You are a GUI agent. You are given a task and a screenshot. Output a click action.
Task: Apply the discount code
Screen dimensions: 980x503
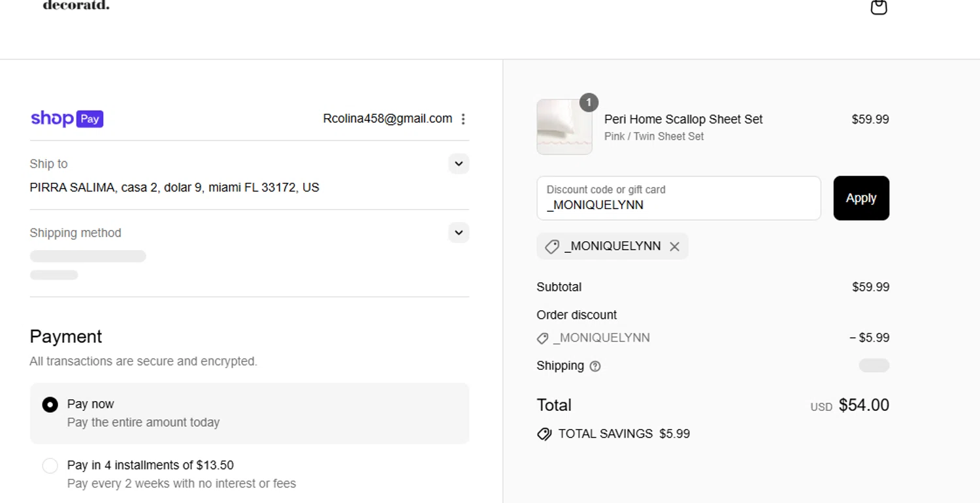click(861, 198)
